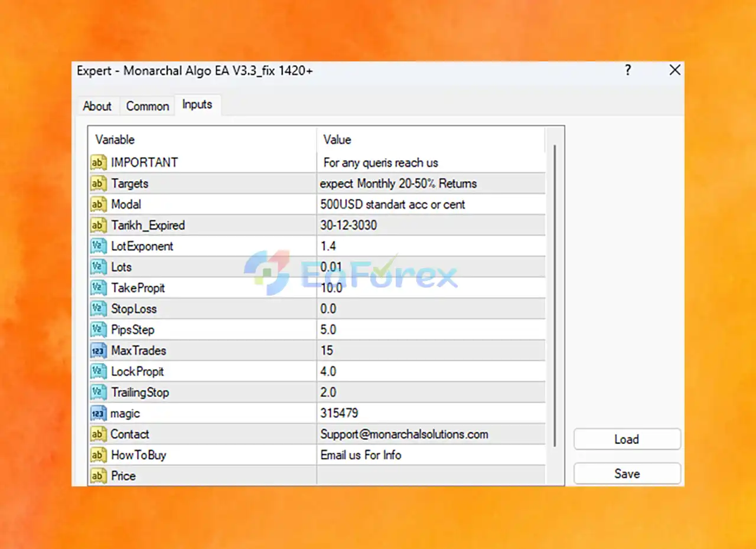Click the value '500USD standart acc or cent'
The height and width of the screenshot is (549, 756).
(393, 204)
